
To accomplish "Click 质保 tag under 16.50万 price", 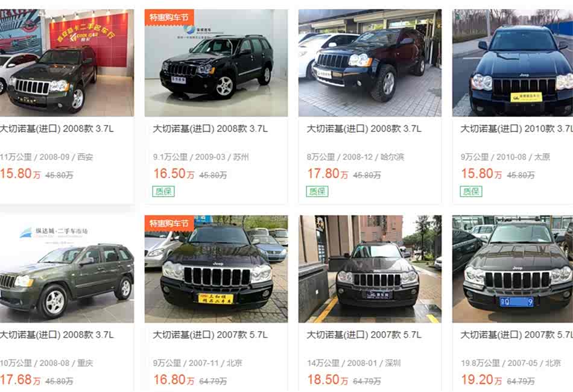I will click(163, 191).
